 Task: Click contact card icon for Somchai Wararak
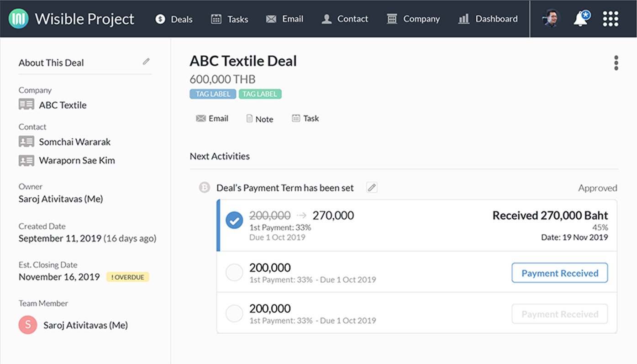[x=26, y=142]
